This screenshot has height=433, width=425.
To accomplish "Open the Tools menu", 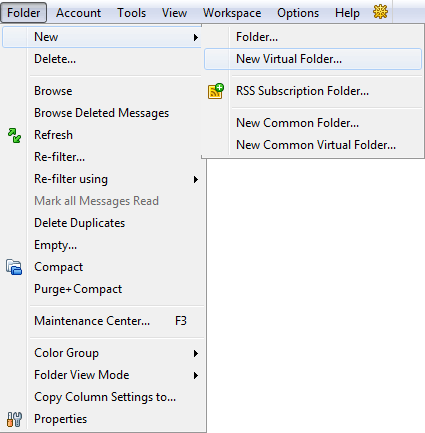I will [132, 13].
